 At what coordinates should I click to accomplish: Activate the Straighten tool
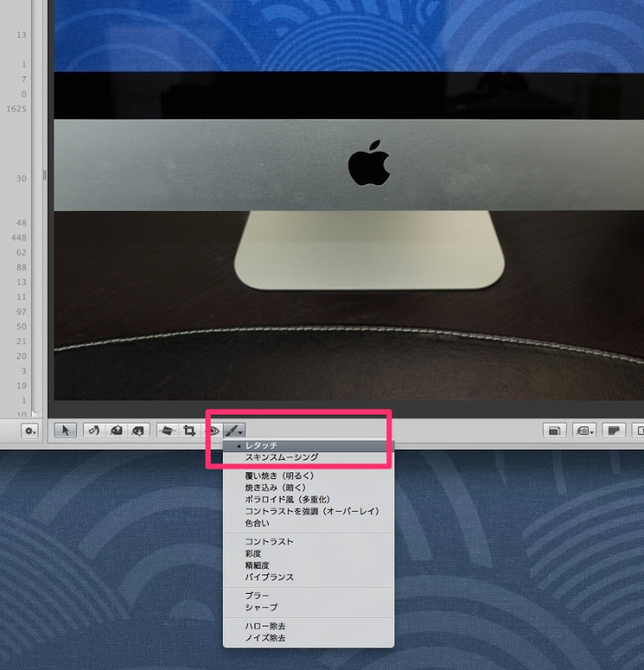click(x=167, y=430)
